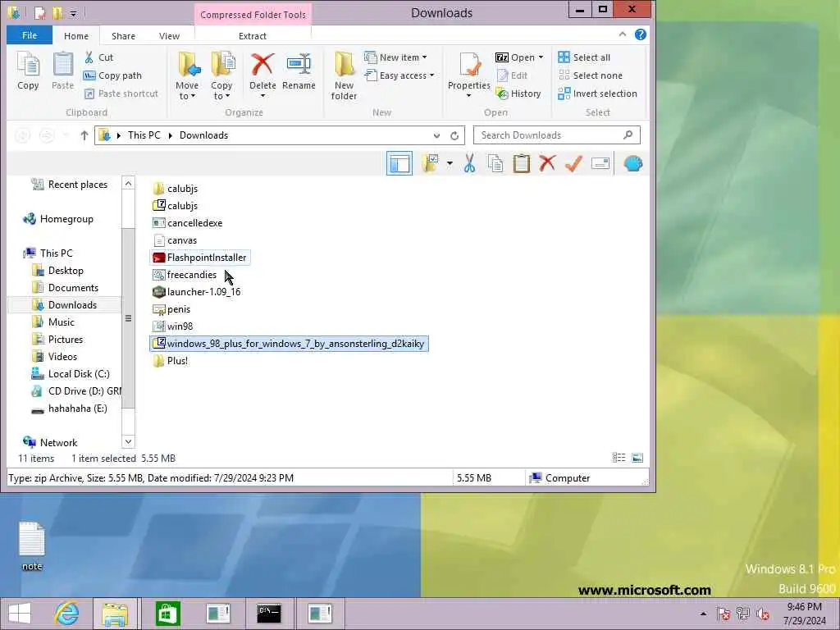Image resolution: width=840 pixels, height=630 pixels.
Task: Click the Compressed Folder Tools tab header
Action: point(253,15)
